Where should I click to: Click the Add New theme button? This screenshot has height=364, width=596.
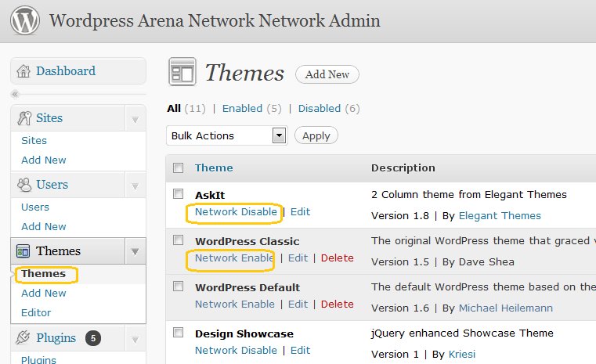point(327,74)
